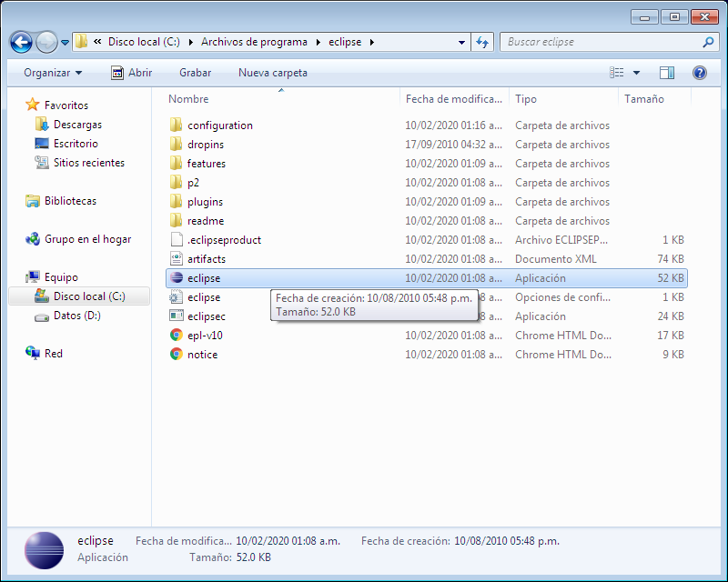Open the address bar history dropdown arrow

[462, 42]
